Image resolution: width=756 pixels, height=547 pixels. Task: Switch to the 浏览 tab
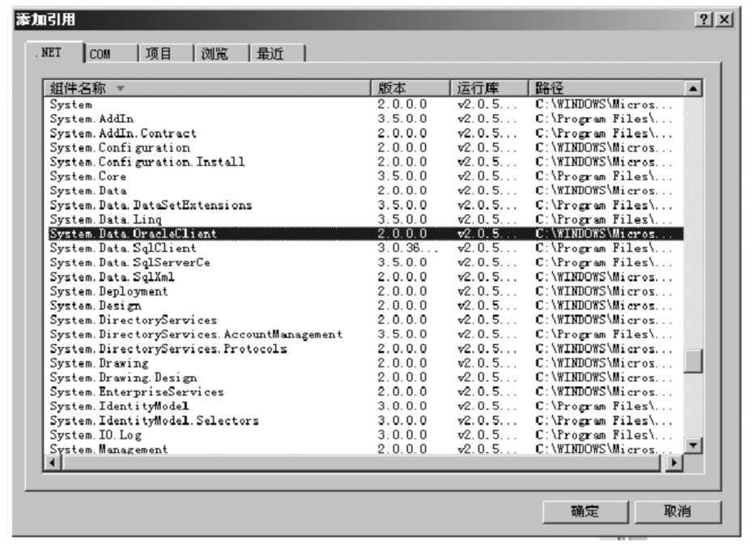tap(222, 53)
